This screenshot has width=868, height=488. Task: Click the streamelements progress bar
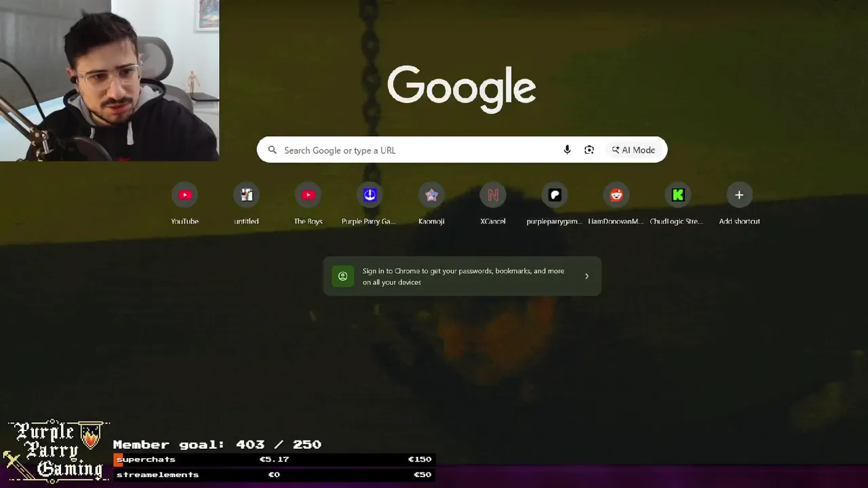pos(274,474)
